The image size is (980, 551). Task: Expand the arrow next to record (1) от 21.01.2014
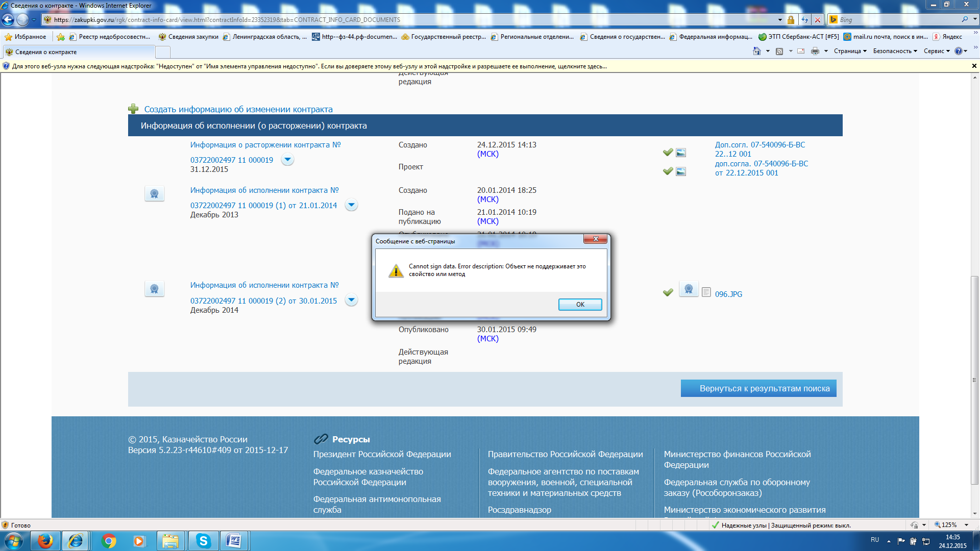(x=351, y=205)
